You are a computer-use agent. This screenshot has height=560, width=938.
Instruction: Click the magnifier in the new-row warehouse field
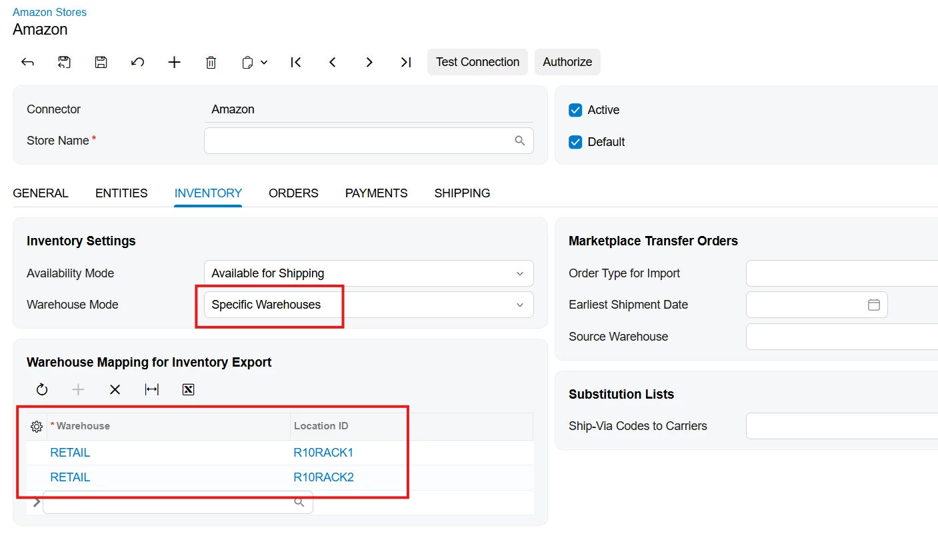300,502
